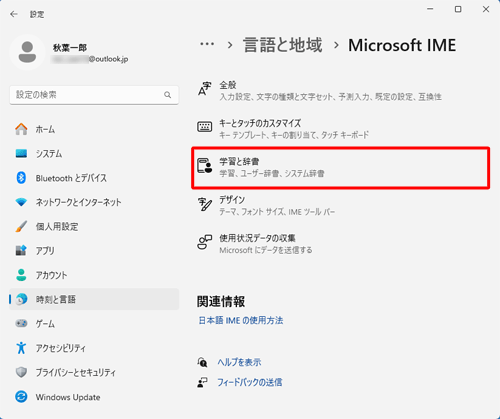Go to システム settings
Viewport: 500px width, 419px height.
[x=94, y=154]
